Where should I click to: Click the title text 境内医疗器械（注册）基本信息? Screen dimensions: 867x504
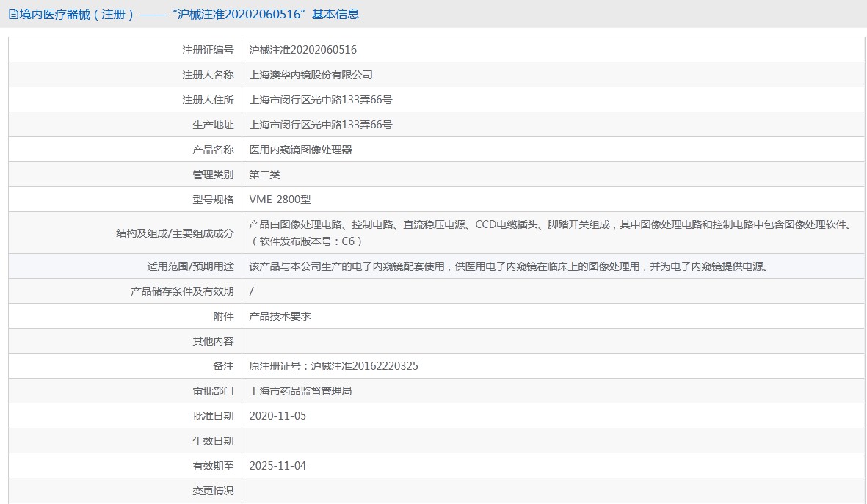point(189,15)
